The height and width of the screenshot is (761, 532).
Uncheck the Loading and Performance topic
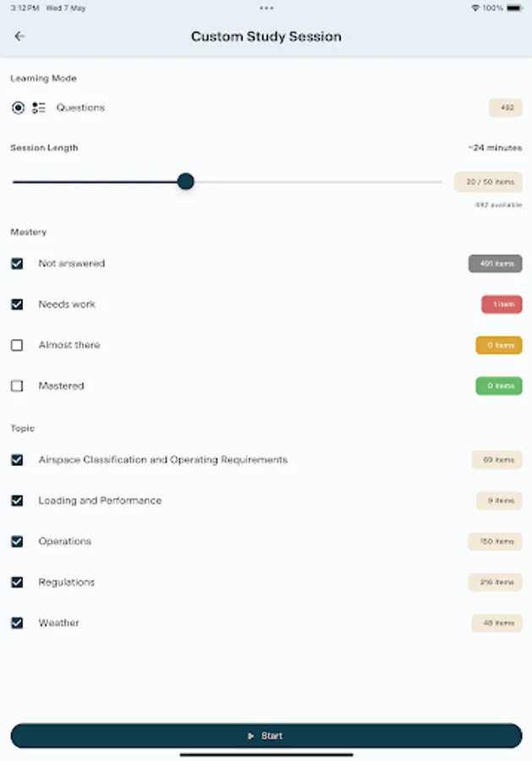pyautogui.click(x=17, y=501)
